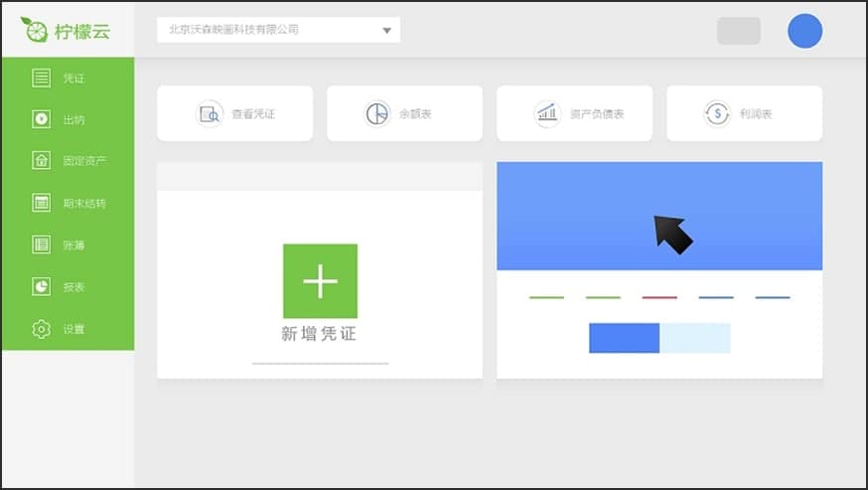
Task: Select the light blue segment of the two-tone bar
Action: [695, 338]
